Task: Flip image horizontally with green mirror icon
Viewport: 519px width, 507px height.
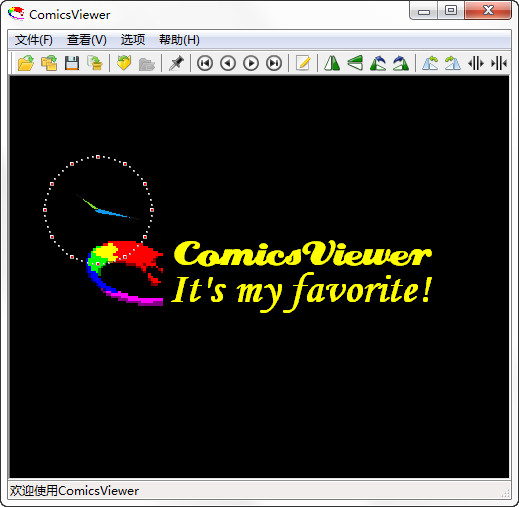Action: click(x=332, y=63)
